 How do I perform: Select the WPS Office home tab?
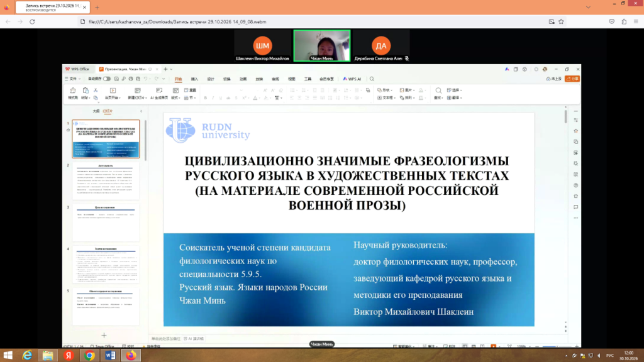77,69
